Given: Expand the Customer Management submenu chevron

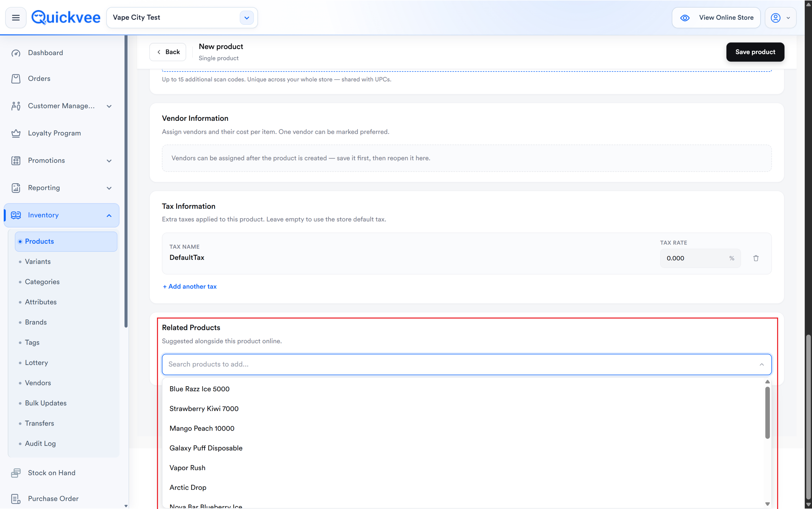Looking at the screenshot, I should [109, 106].
